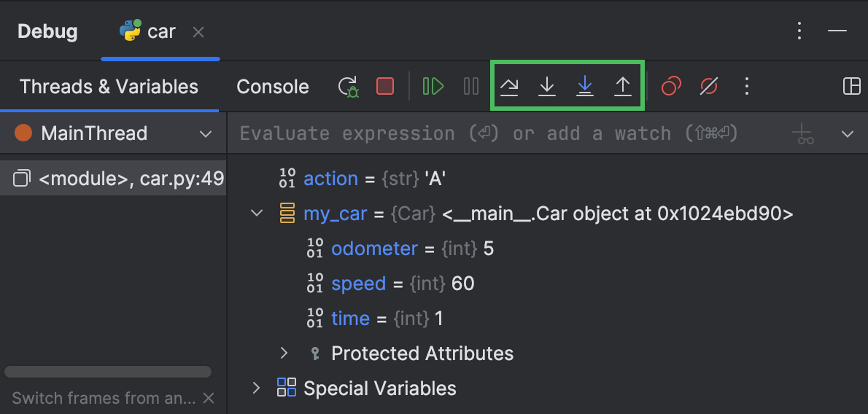This screenshot has height=414, width=868.
Task: Select the Threads & Variables tab
Action: point(109,87)
